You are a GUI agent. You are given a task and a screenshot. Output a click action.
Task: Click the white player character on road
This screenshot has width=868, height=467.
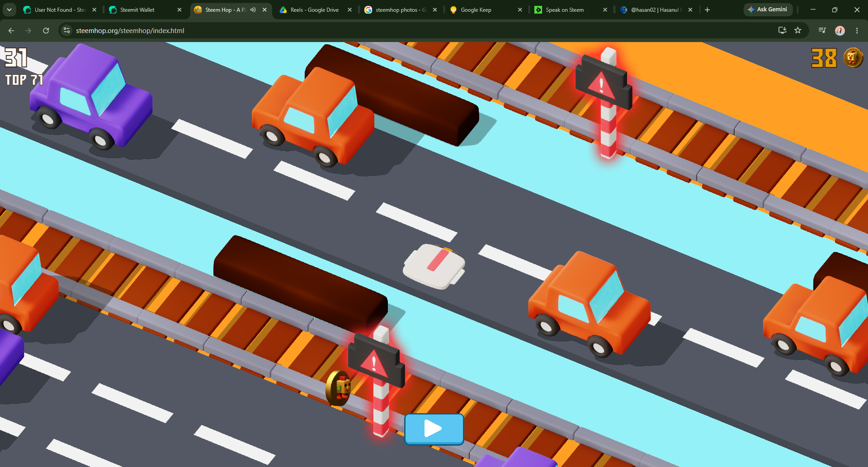[x=434, y=266]
